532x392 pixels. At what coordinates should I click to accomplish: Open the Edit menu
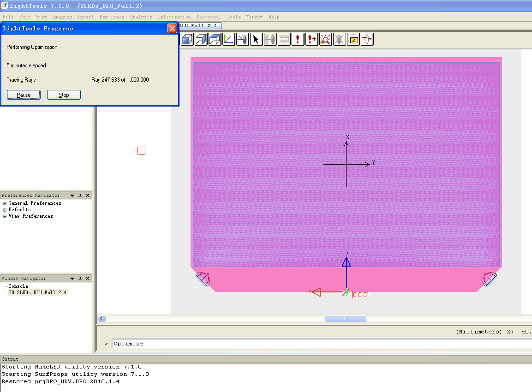pyautogui.click(x=24, y=17)
